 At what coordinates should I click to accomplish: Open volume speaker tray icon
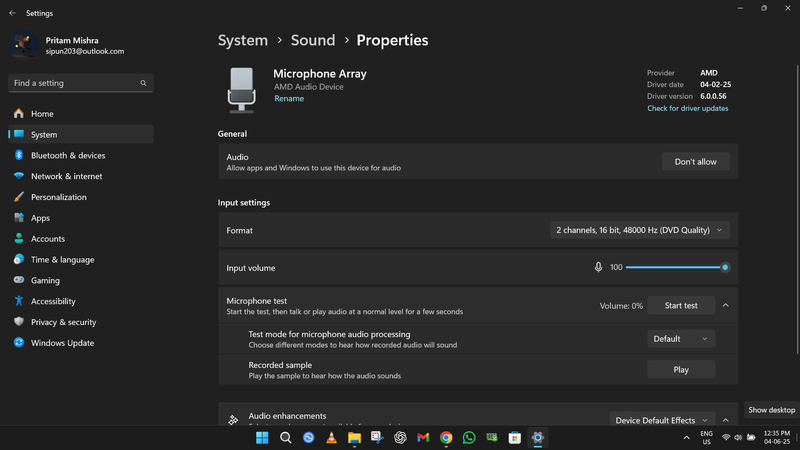[738, 438]
